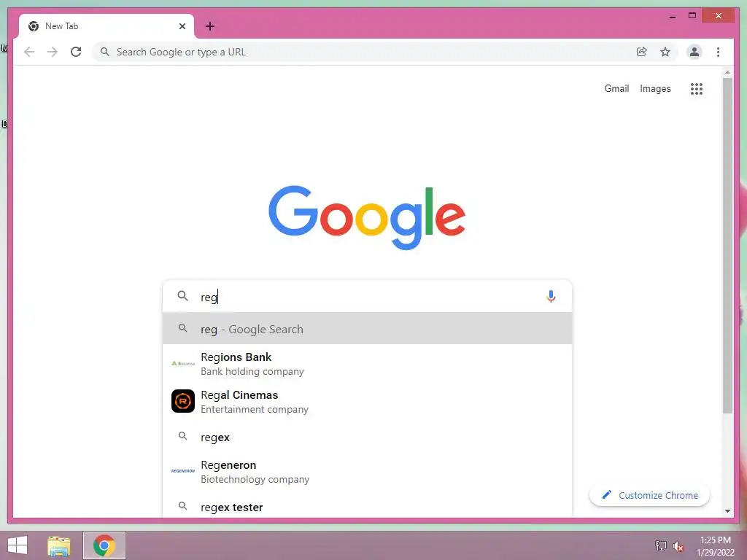The height and width of the screenshot is (560, 747).
Task: Open the Windows Start menu
Action: pyautogui.click(x=18, y=545)
